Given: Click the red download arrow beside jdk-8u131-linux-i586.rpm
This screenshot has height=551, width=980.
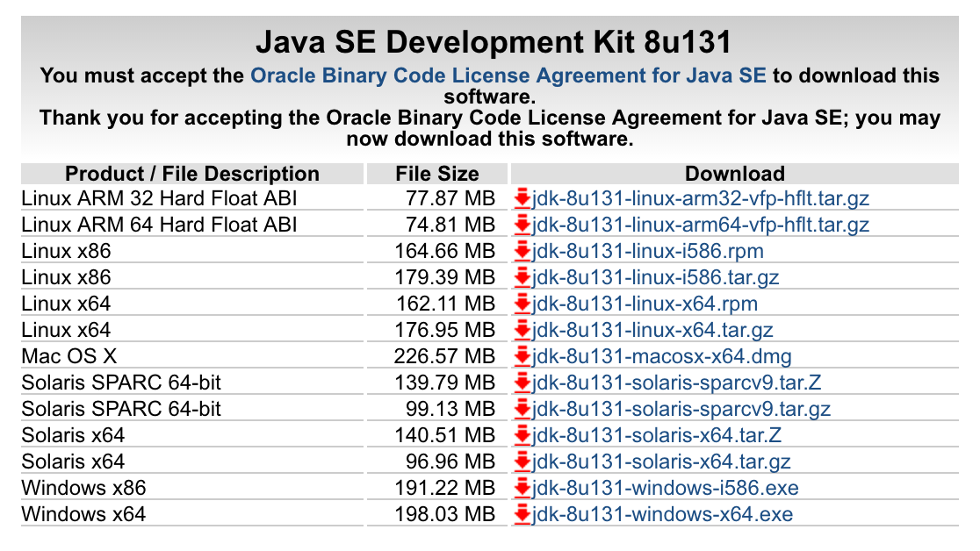Looking at the screenshot, I should 522,251.
